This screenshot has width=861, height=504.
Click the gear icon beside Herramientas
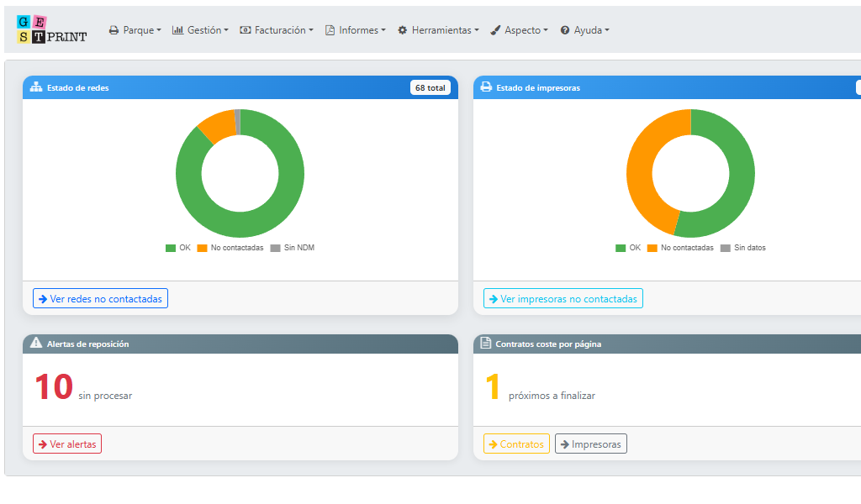(403, 30)
